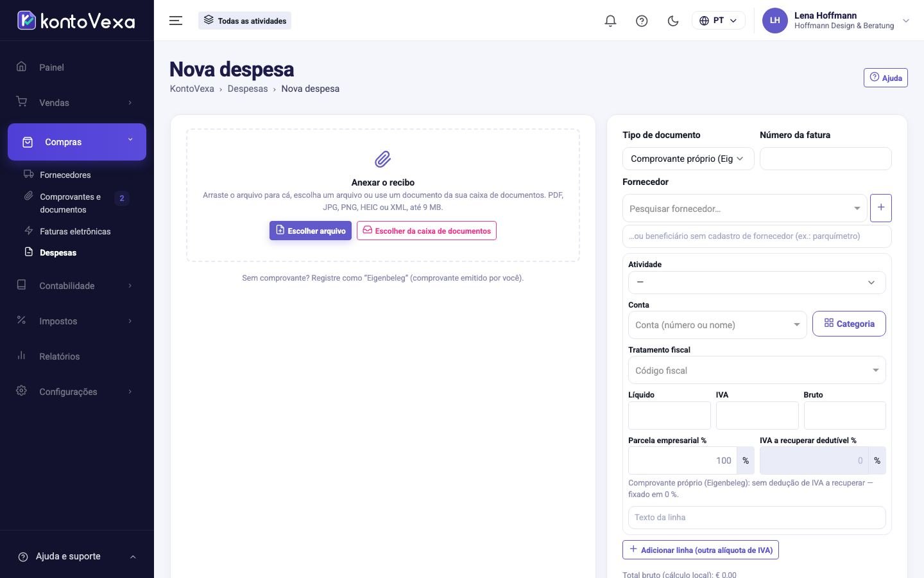The height and width of the screenshot is (578, 924).
Task: Click the beneficiário sem cadastro field
Action: point(757,236)
